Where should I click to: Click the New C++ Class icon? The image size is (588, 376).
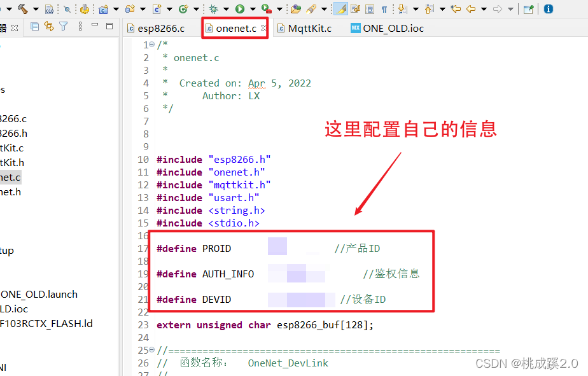click(x=183, y=9)
